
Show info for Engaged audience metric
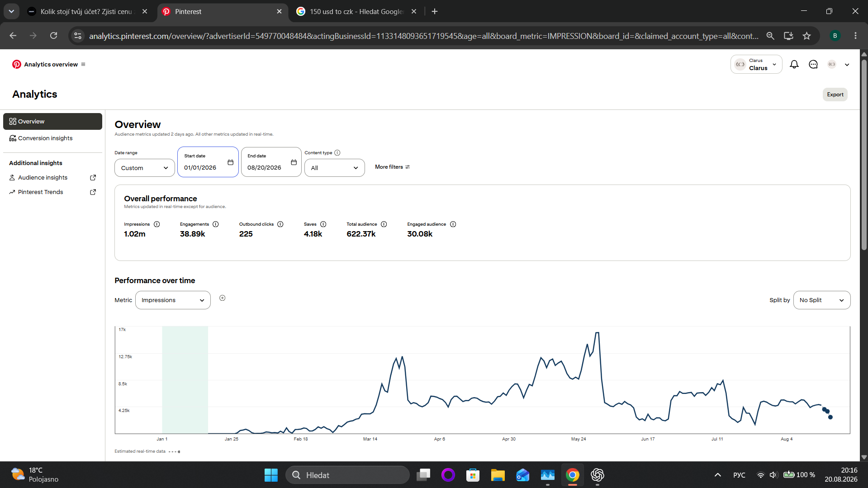pos(453,224)
